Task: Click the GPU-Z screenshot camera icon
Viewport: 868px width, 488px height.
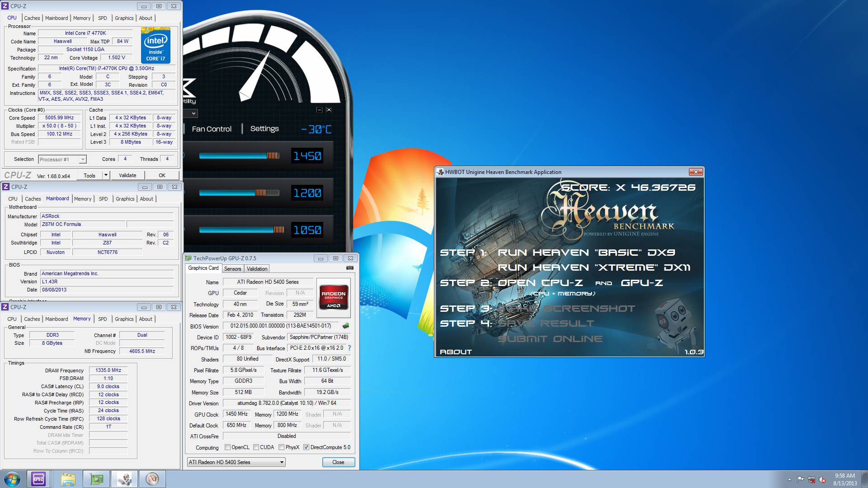Action: click(349, 268)
